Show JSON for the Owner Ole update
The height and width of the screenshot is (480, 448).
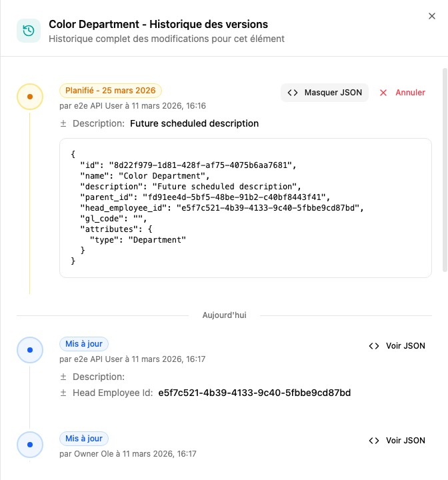point(397,441)
